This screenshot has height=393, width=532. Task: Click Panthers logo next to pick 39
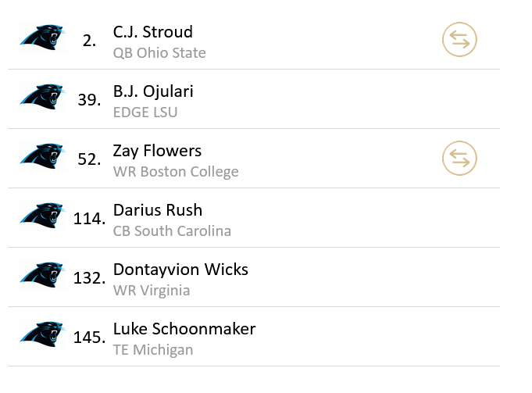coord(41,97)
